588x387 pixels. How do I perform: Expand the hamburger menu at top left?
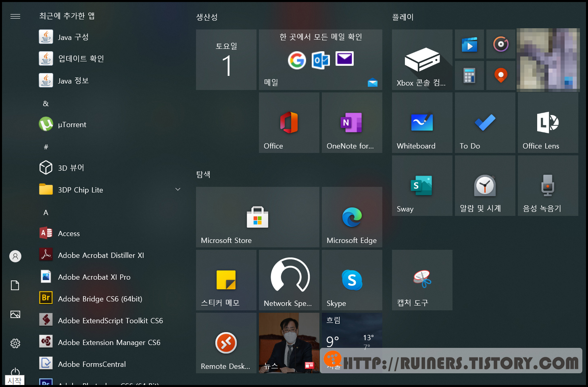click(15, 16)
